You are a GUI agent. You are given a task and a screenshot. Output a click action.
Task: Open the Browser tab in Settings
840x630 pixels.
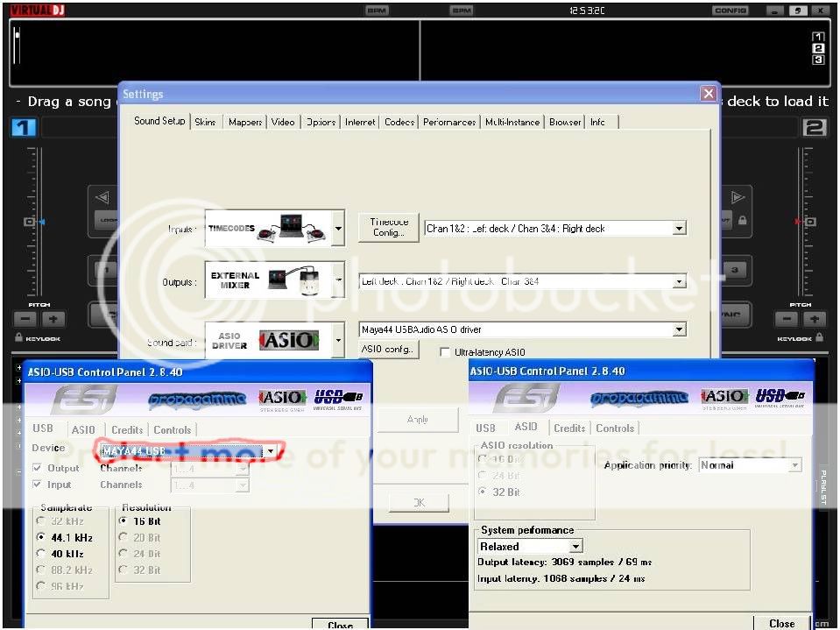[x=565, y=122]
